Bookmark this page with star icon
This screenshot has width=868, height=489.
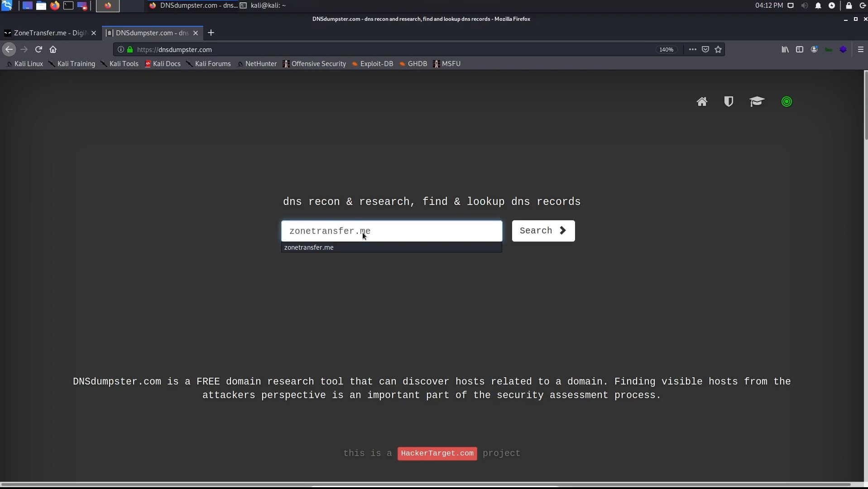pyautogui.click(x=718, y=49)
